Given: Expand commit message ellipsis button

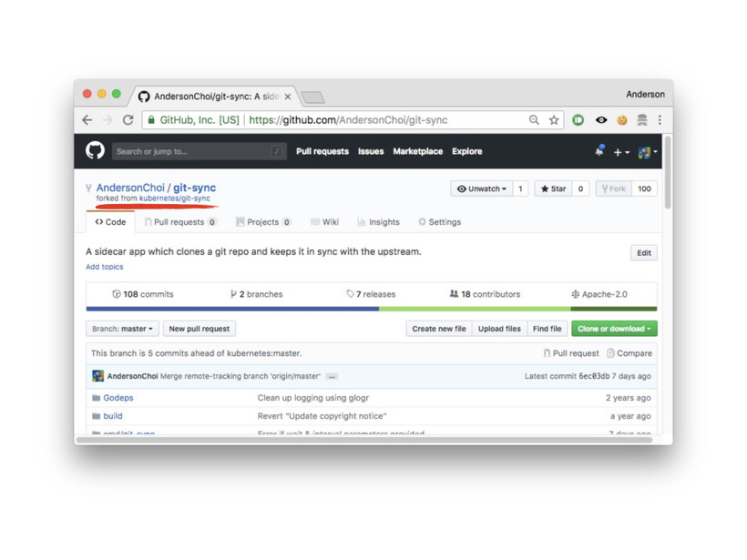Looking at the screenshot, I should [x=333, y=377].
